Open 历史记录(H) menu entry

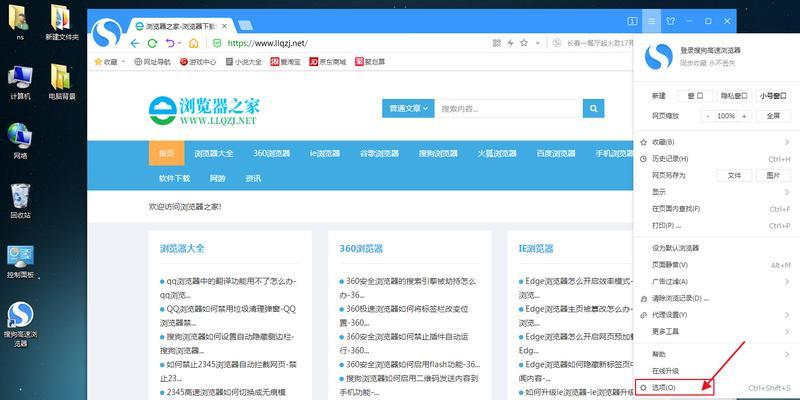(x=716, y=159)
